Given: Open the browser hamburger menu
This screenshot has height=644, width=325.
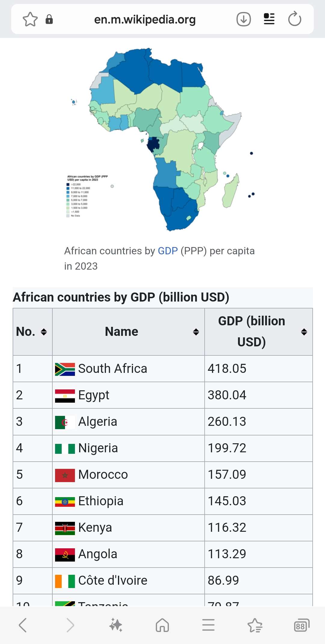Looking at the screenshot, I should 208,625.
